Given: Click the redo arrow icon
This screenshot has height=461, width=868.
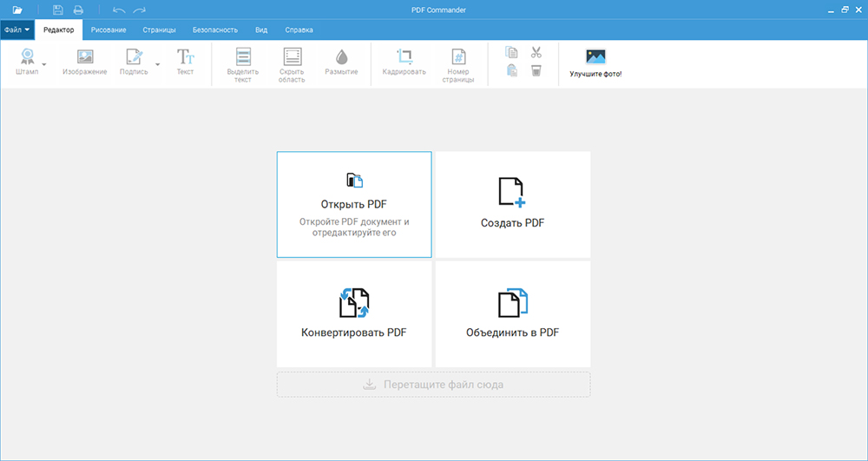Looking at the screenshot, I should pyautogui.click(x=139, y=10).
